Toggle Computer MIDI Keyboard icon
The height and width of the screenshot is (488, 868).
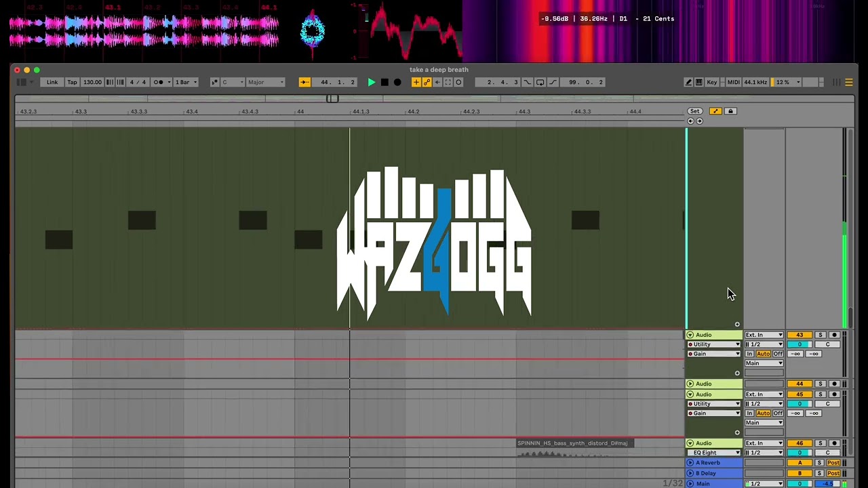pos(698,82)
